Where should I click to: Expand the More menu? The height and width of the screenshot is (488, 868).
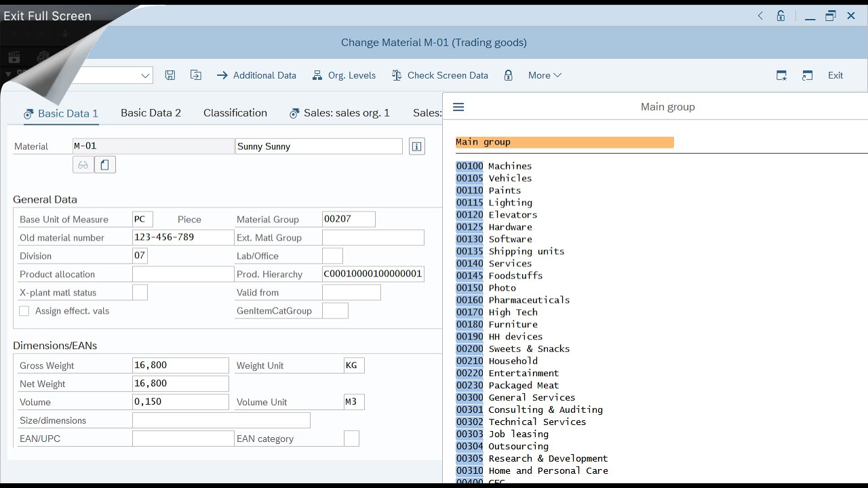point(545,75)
